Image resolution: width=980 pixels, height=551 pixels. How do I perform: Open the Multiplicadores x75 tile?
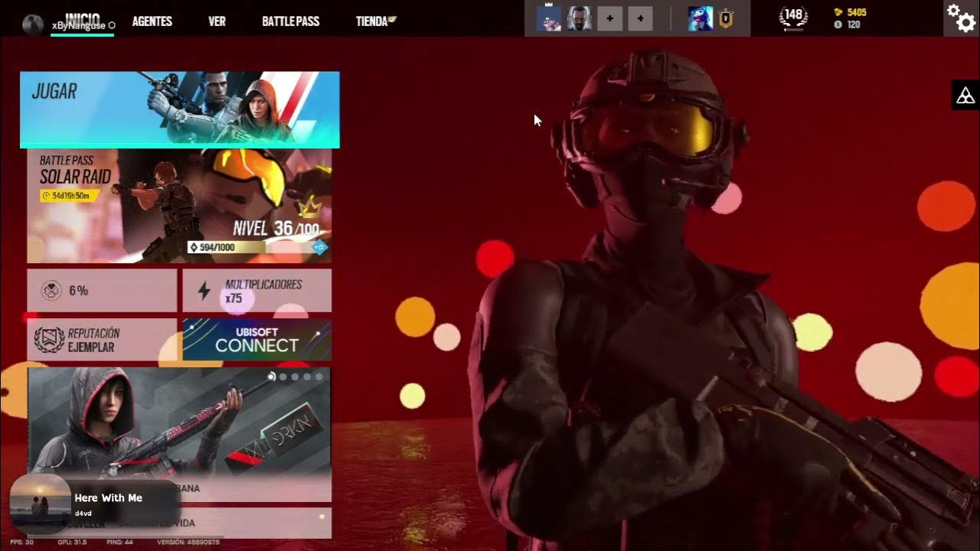[257, 290]
